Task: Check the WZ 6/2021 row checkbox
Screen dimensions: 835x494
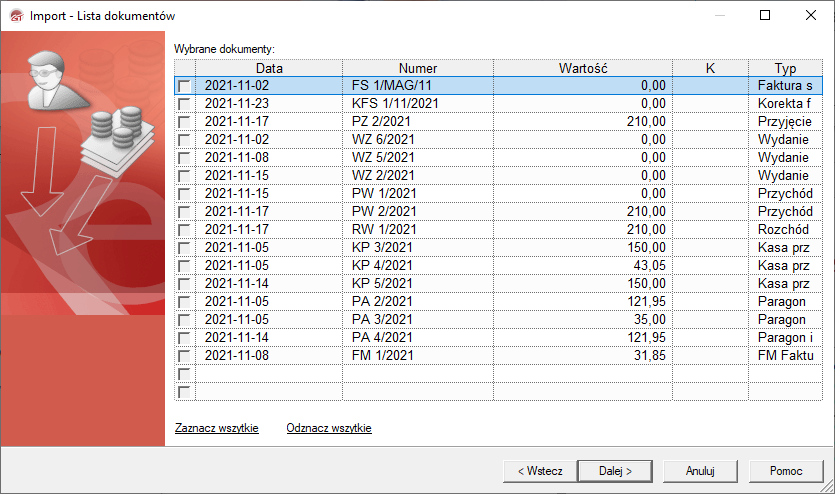Action: [184, 140]
